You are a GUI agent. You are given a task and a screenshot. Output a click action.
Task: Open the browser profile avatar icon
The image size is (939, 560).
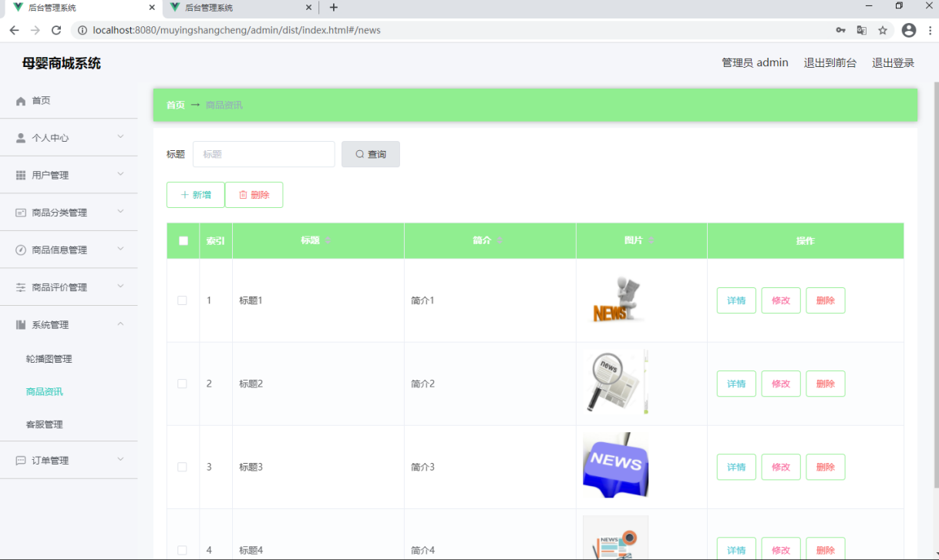point(909,30)
